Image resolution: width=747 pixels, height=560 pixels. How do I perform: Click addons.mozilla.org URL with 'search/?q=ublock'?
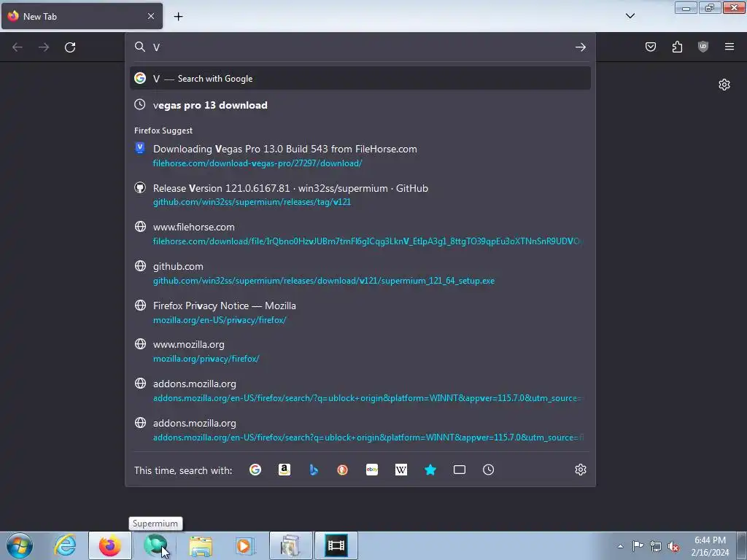tap(367, 398)
